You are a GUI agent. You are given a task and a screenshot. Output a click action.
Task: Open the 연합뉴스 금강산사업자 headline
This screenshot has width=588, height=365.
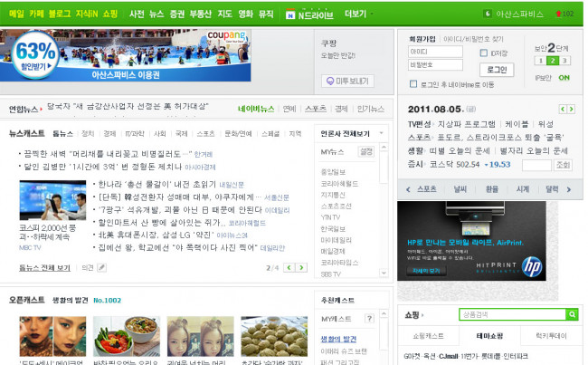[x=128, y=106]
